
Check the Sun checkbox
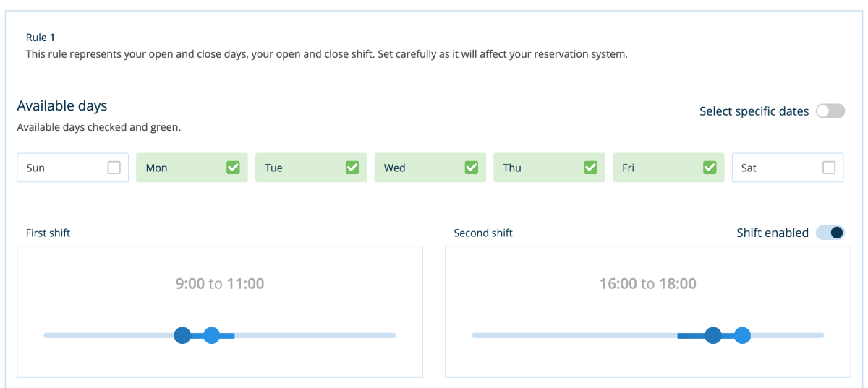(x=114, y=168)
